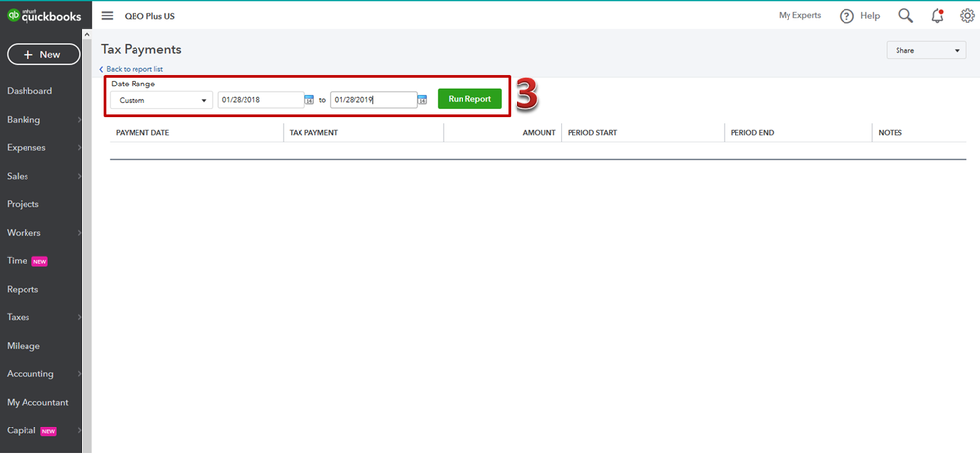
Task: Click the NEW badge next to Capital
Action: 48,431
